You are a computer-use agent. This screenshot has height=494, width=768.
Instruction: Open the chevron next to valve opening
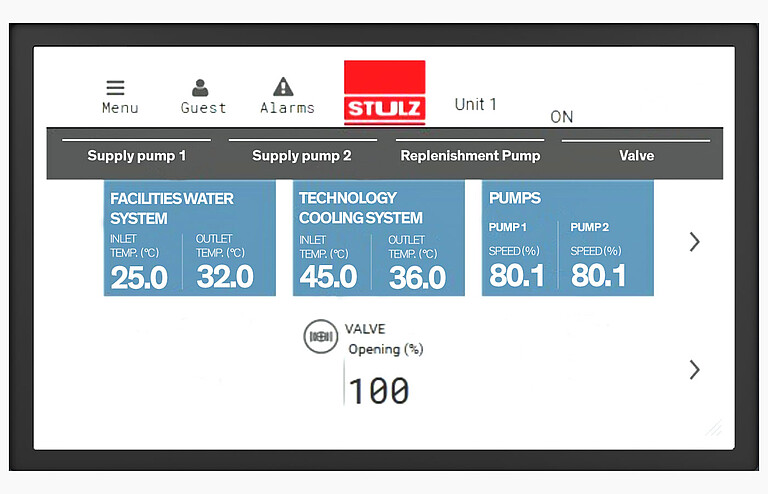coord(695,370)
